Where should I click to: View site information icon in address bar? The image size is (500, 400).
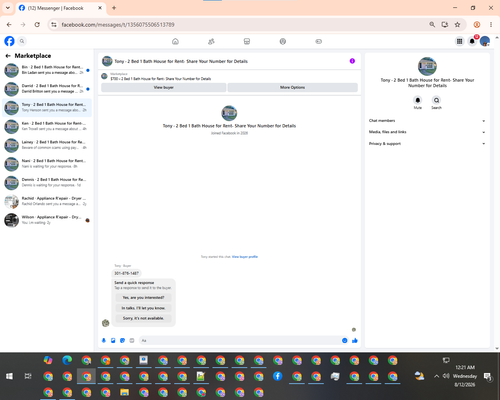(x=54, y=25)
